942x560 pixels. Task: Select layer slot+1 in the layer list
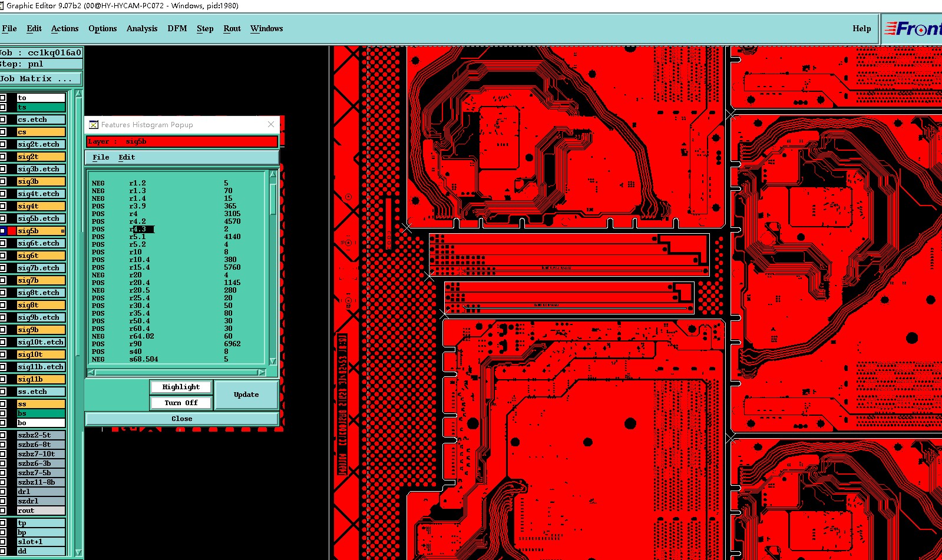coord(41,542)
